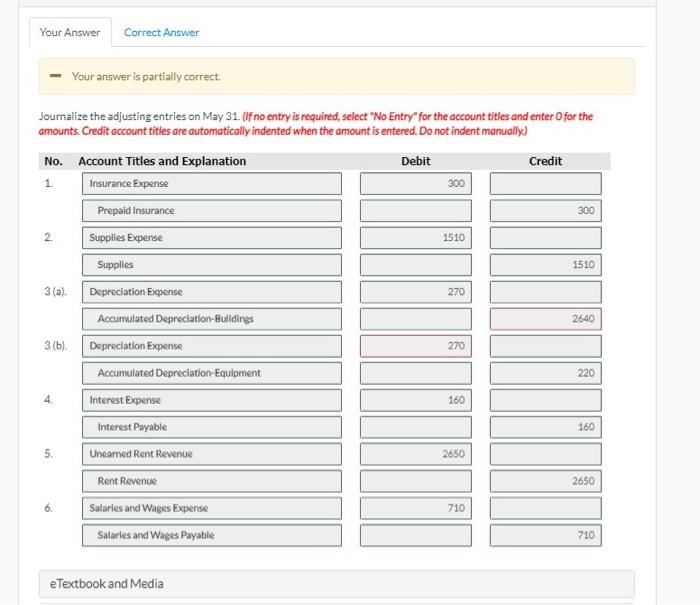Image resolution: width=700 pixels, height=605 pixels.
Task: Click Unearned Rent Revenue debit field 2650
Action: 416,454
